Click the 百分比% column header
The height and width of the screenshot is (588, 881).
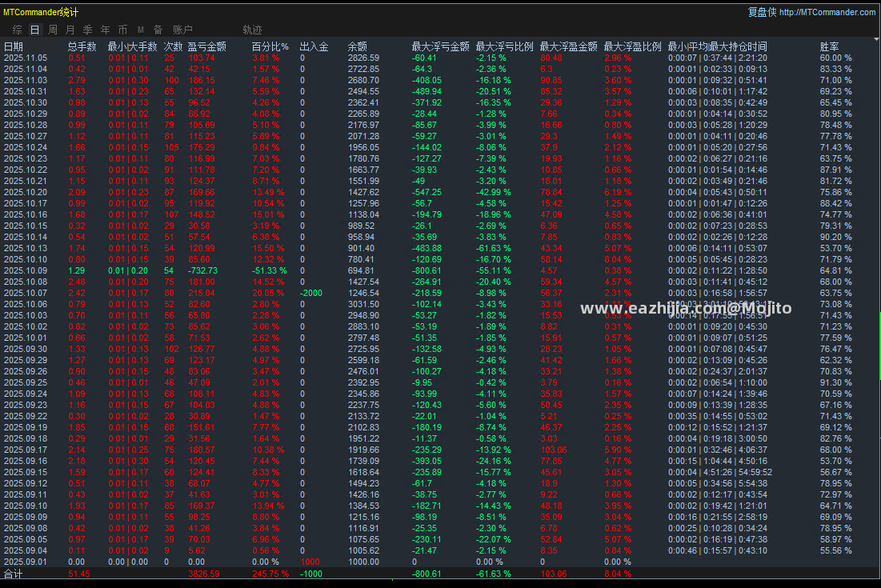[x=270, y=46]
